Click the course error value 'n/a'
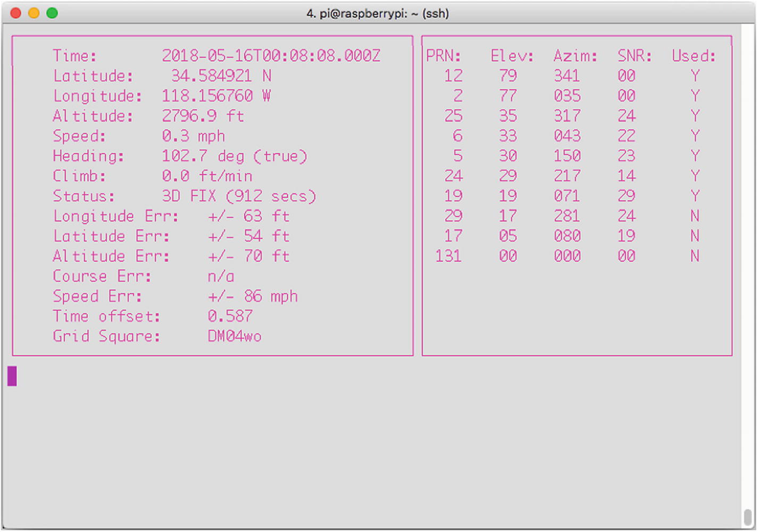The image size is (758, 532). 221,277
